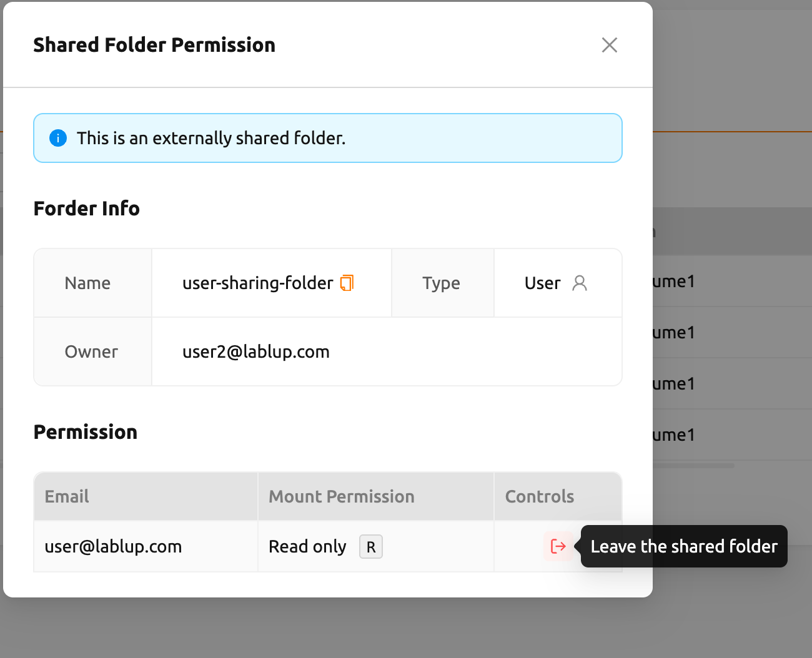Click the R permission tag
812x658 pixels.
pyautogui.click(x=371, y=547)
